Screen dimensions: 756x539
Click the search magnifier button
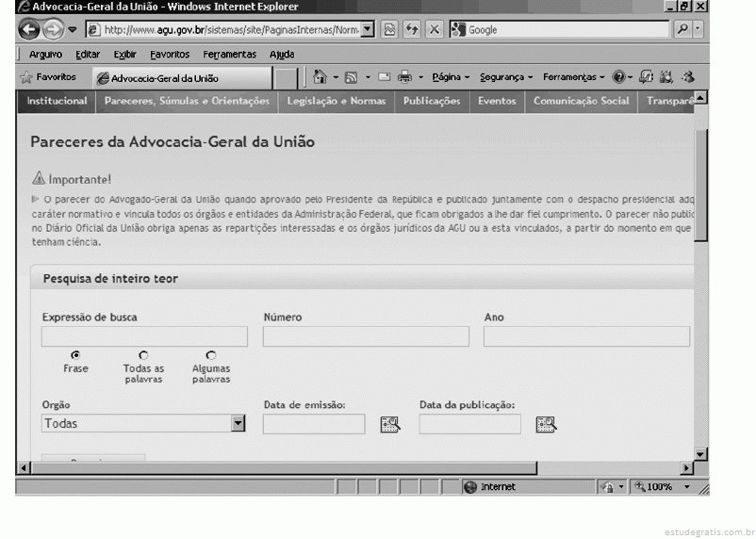tap(682, 30)
